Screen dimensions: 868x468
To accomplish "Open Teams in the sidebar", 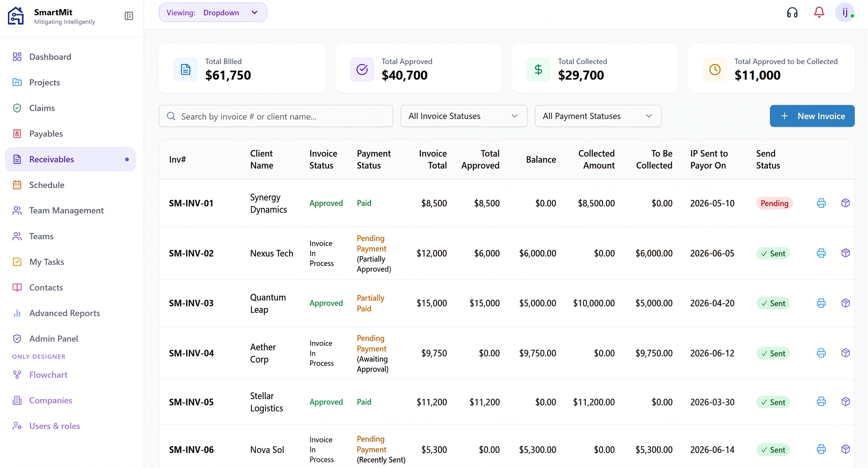I will click(70, 236).
